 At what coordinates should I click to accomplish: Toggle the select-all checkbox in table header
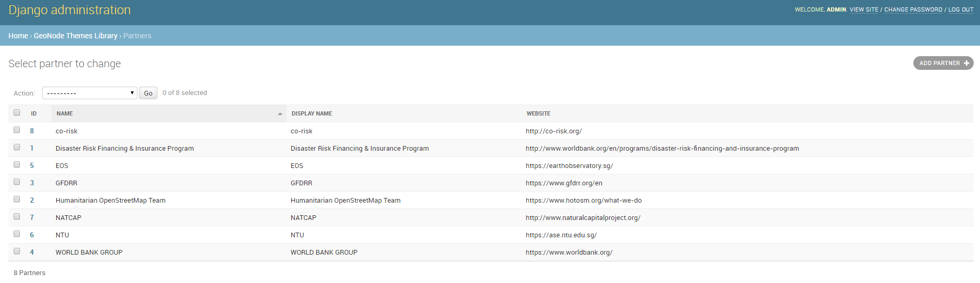pyautogui.click(x=17, y=112)
